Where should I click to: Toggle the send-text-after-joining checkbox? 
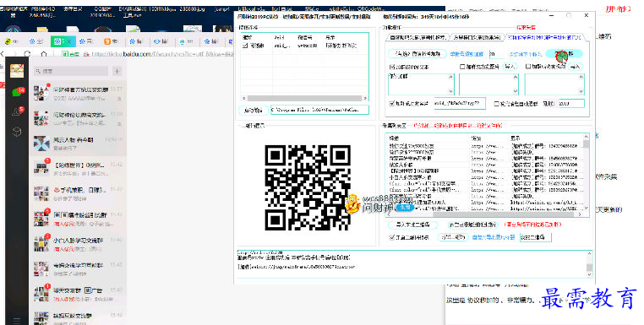(x=391, y=67)
